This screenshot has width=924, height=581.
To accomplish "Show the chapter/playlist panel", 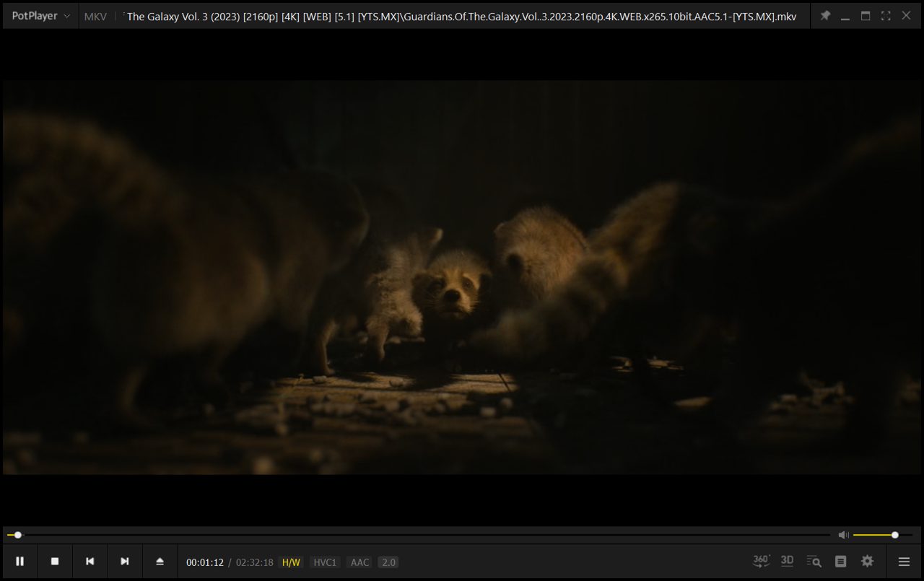I will click(x=840, y=562).
